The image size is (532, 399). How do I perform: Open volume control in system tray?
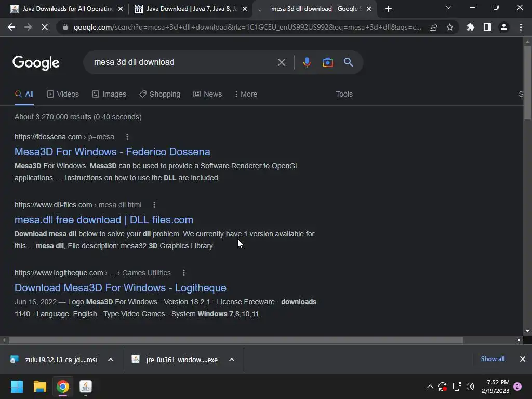pos(470,387)
